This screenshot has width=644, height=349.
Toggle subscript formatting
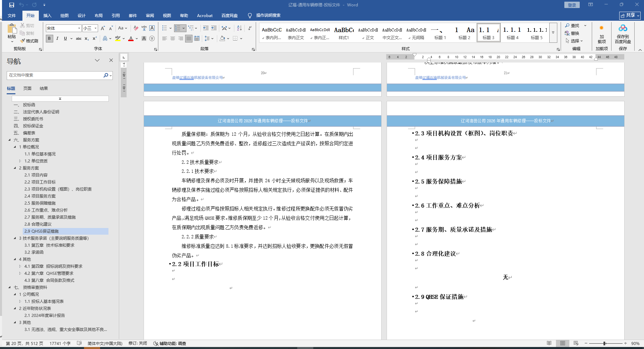tap(87, 38)
